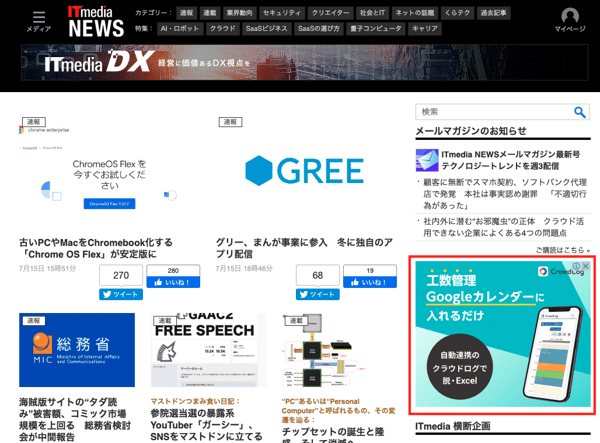Open the SaaSビジネス feature
This screenshot has height=443, width=600.
click(266, 29)
